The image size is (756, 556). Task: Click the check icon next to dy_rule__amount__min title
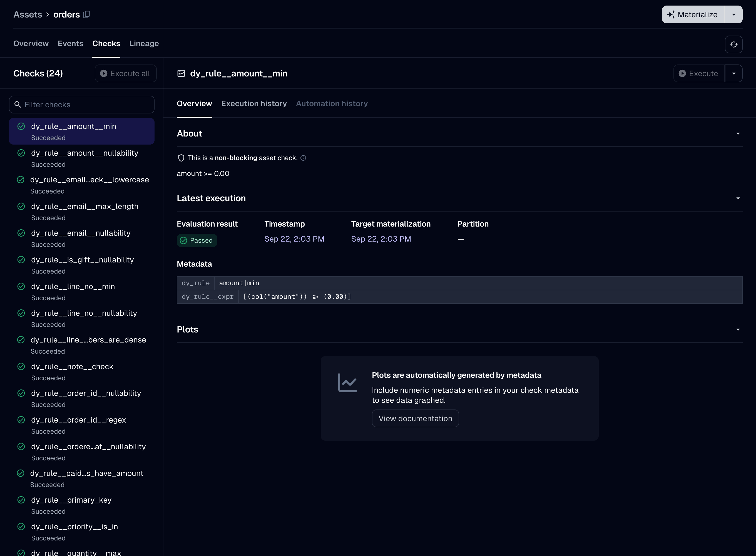pyautogui.click(x=181, y=73)
